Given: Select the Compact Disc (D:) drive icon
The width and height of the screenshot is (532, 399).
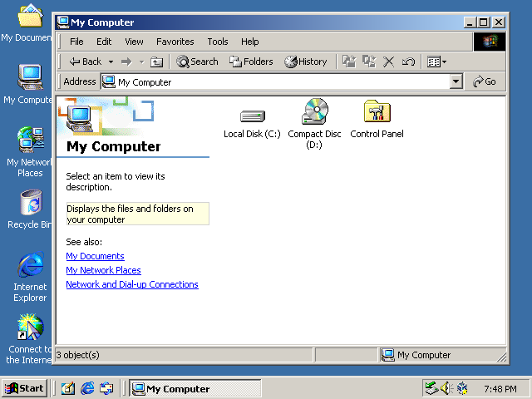Looking at the screenshot, I should point(315,111).
